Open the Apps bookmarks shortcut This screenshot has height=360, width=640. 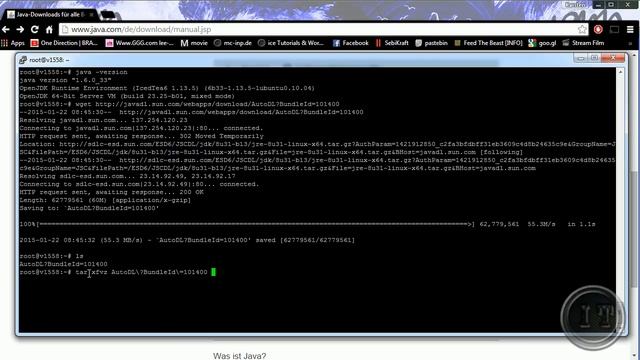13,43
